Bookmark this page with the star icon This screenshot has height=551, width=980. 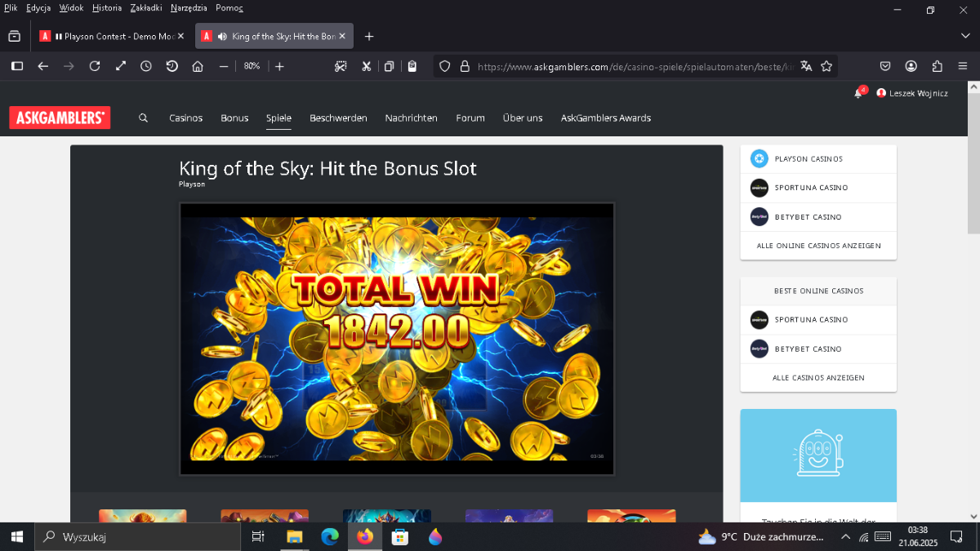(826, 66)
